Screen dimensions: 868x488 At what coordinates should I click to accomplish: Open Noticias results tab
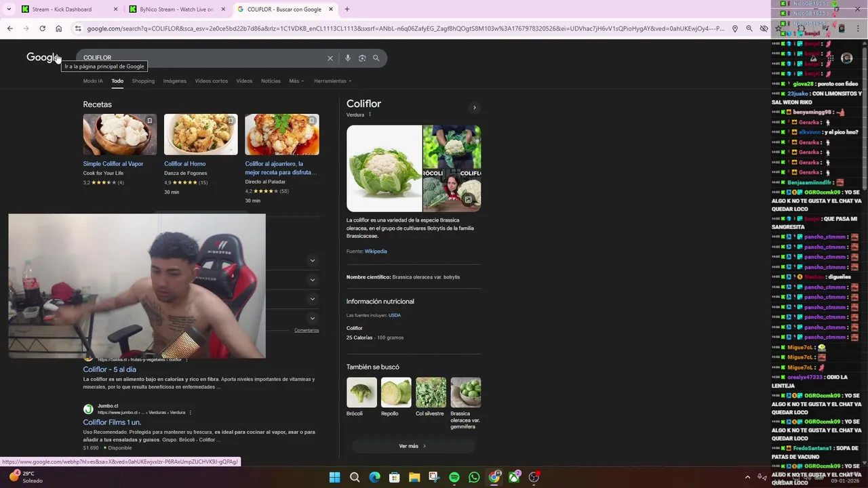(x=271, y=81)
